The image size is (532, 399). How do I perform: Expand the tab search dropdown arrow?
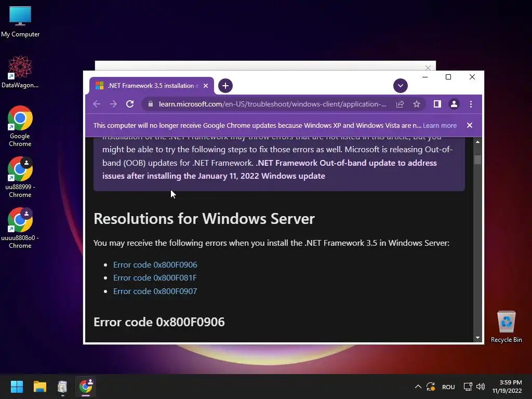coord(401,86)
